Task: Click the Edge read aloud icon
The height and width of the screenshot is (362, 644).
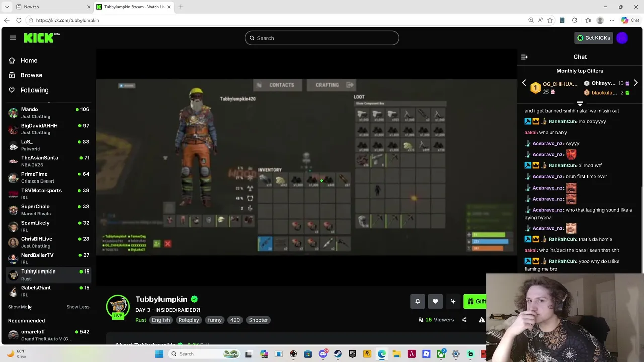Action: click(x=540, y=20)
